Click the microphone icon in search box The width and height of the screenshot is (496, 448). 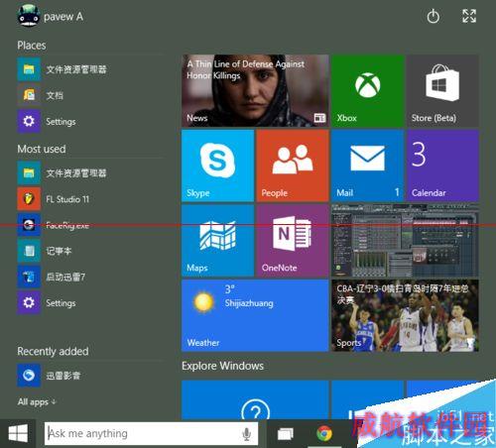[246, 433]
